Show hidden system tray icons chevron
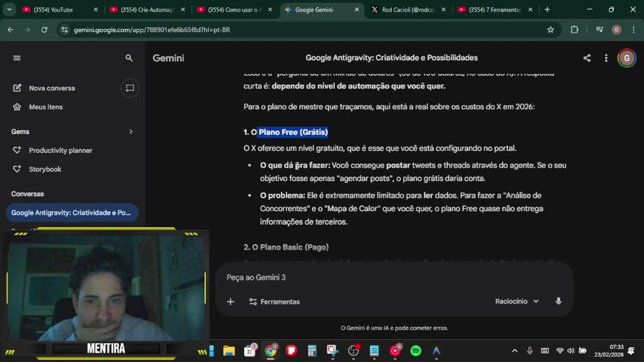The image size is (644, 362). 514,350
